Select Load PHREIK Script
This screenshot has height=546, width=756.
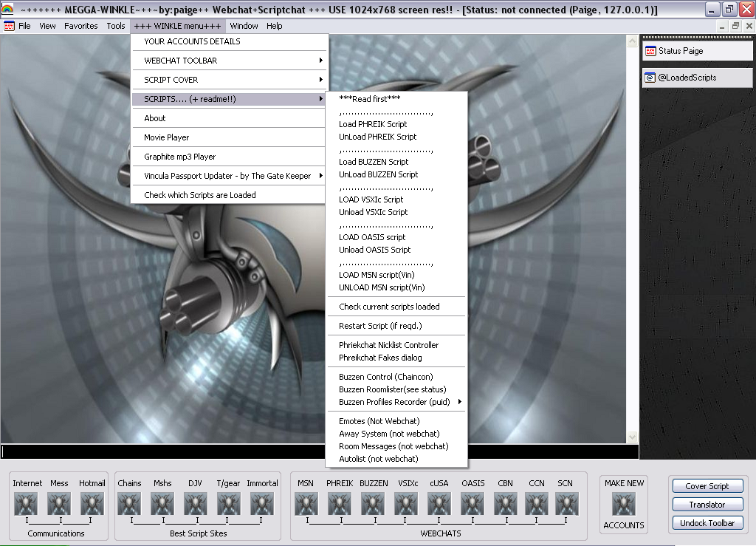click(396, 124)
